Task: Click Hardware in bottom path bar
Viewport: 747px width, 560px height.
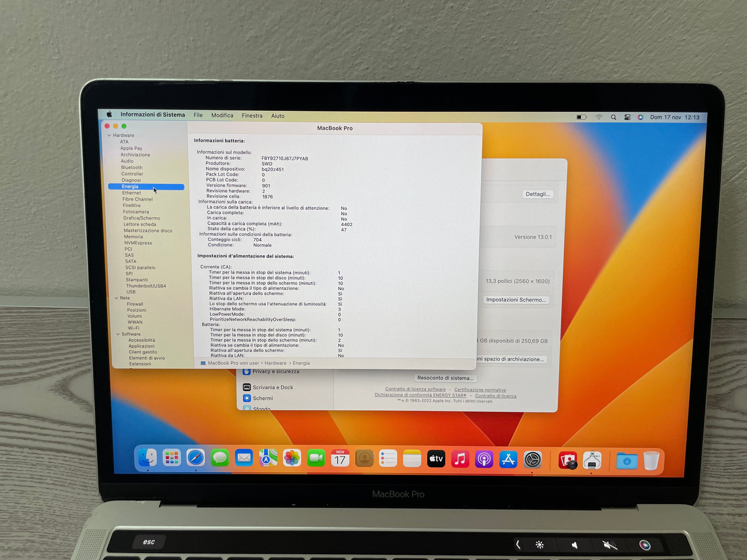Action: tap(276, 363)
